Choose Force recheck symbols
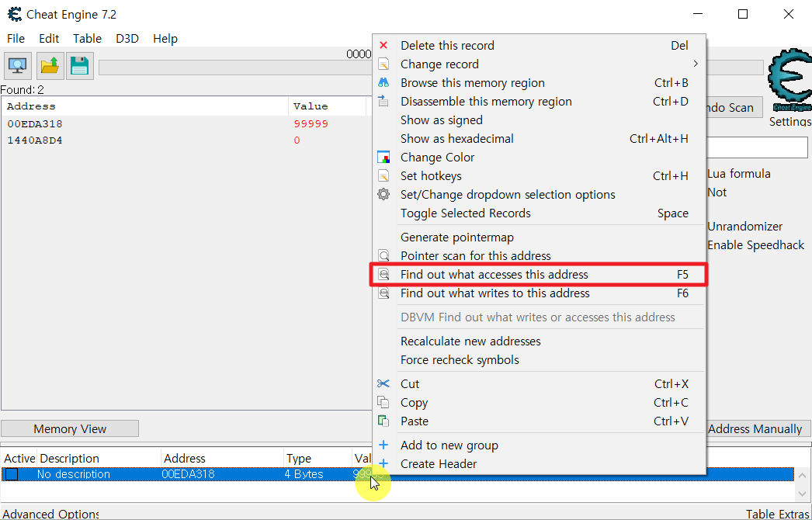Image resolution: width=812 pixels, height=520 pixels. point(539,360)
